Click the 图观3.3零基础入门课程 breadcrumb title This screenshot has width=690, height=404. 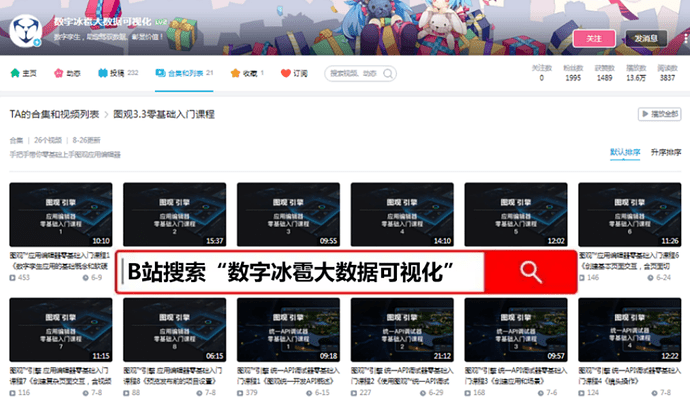pos(164,114)
